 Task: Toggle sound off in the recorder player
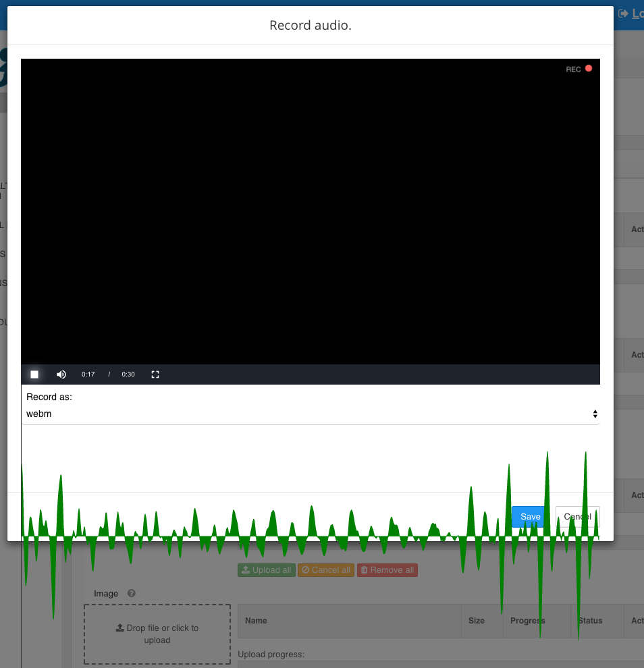pos(61,374)
